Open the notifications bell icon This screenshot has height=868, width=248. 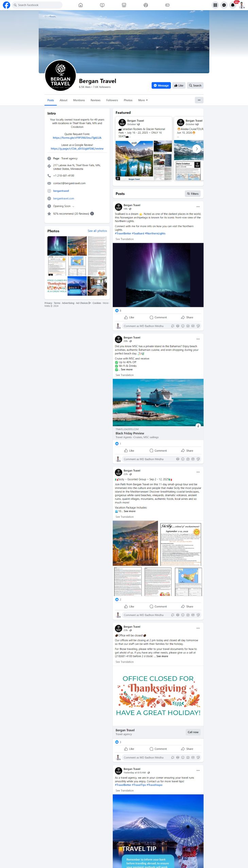click(x=233, y=5)
